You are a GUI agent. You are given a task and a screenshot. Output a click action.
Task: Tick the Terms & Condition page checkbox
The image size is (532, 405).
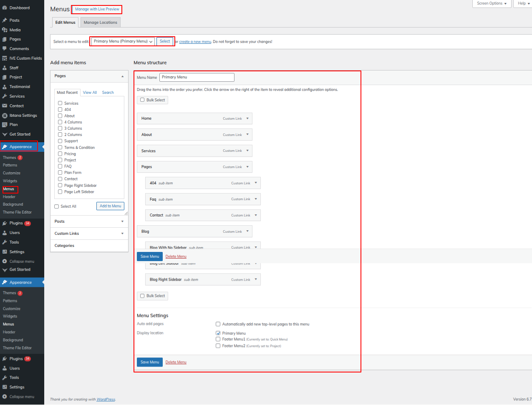coord(60,147)
